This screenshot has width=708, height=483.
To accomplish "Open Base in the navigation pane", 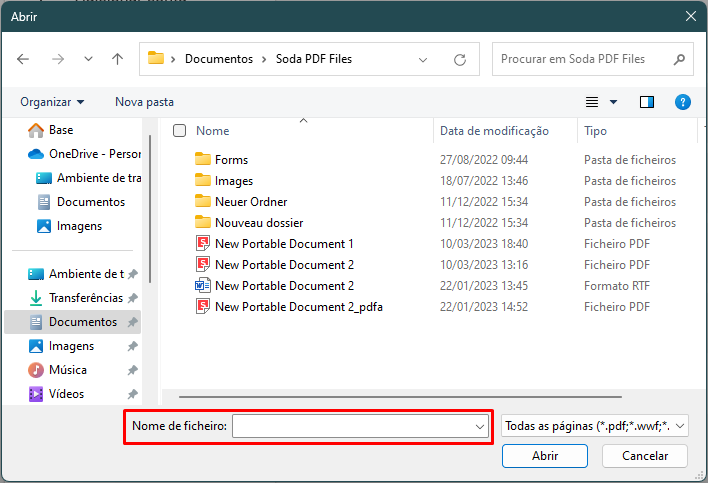I will pos(51,130).
